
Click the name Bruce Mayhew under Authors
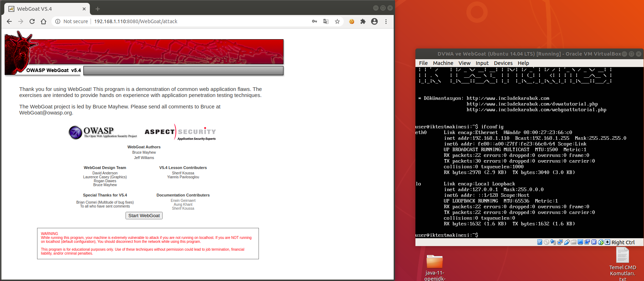point(144,152)
